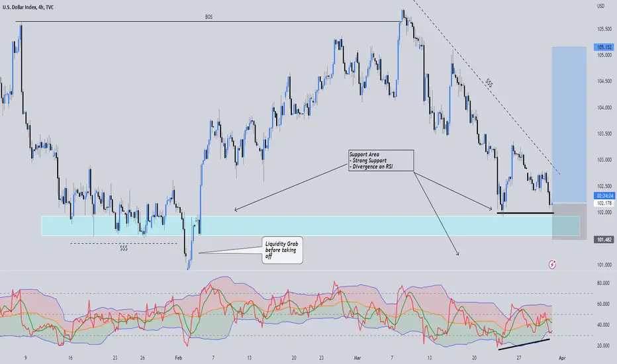Select the SSS label below dashed horizontal line
The image size is (617, 364).
tap(124, 248)
